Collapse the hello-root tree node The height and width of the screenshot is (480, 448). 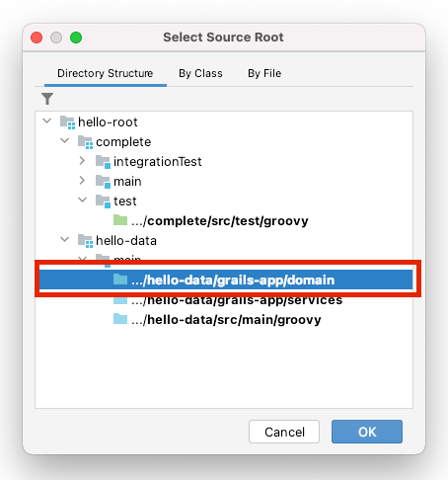(47, 121)
